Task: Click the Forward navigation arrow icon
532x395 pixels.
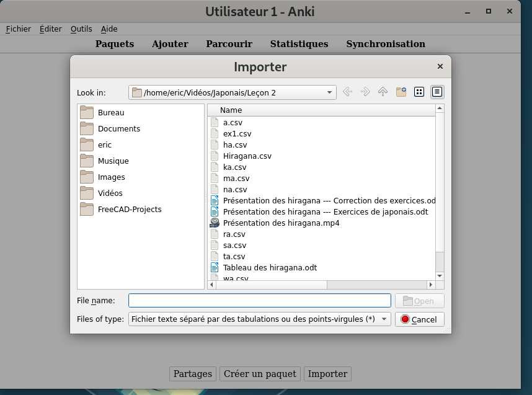Action: click(365, 92)
